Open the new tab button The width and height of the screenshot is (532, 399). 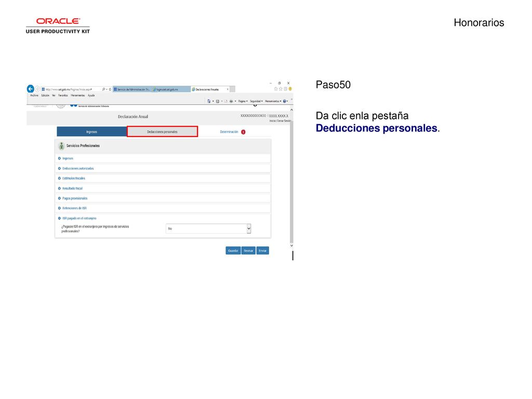coord(232,89)
